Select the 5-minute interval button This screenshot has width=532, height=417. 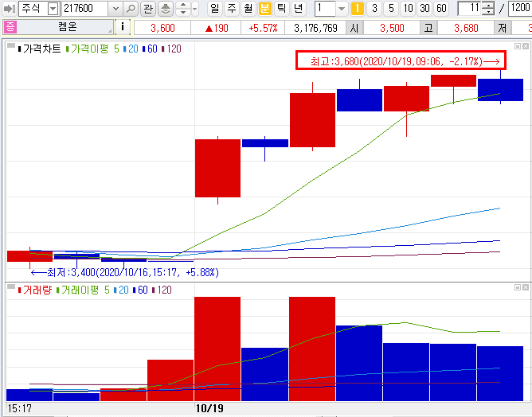(x=391, y=8)
